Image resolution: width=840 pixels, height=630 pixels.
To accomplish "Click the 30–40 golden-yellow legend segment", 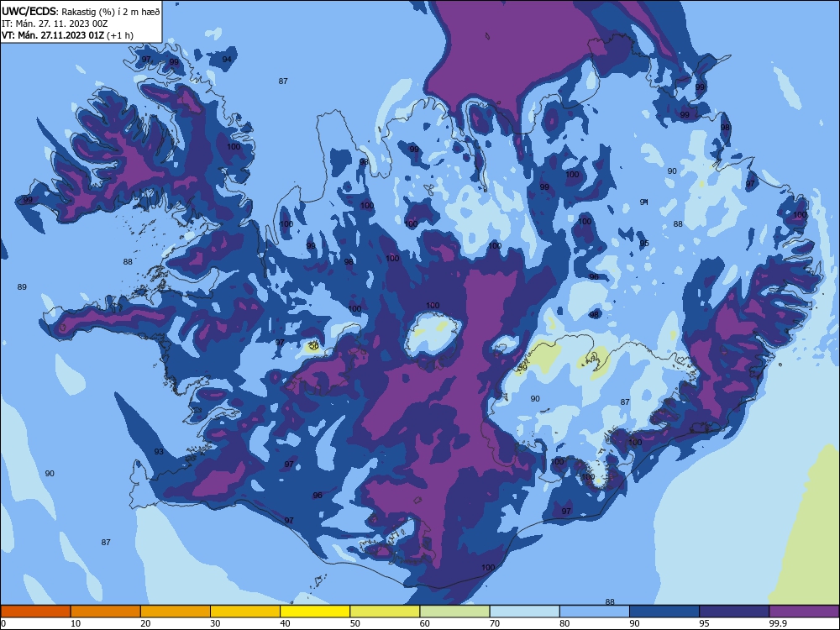I will point(245,612).
